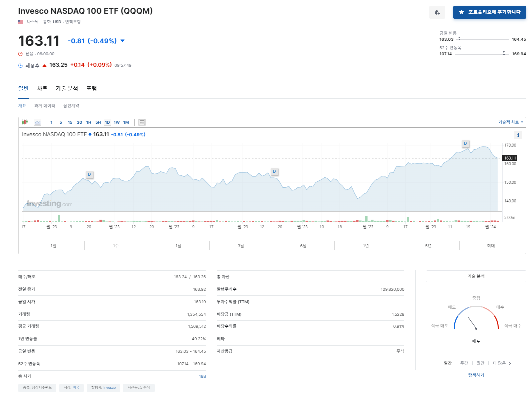Select the 과거 데이터 sub-tab
532x397 pixels.
pos(45,106)
